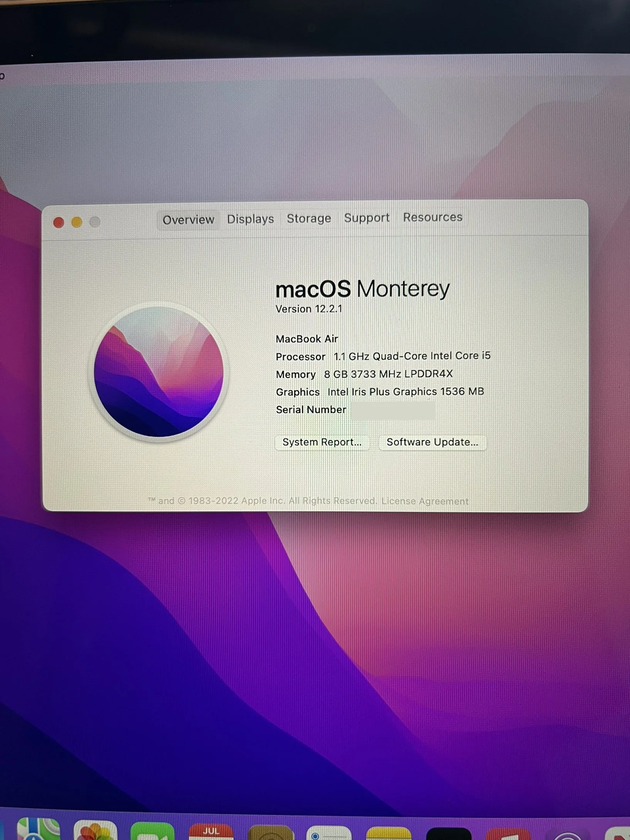Screen dimensions: 630x840
Task: Switch to the Displays tab
Action: coord(250,219)
